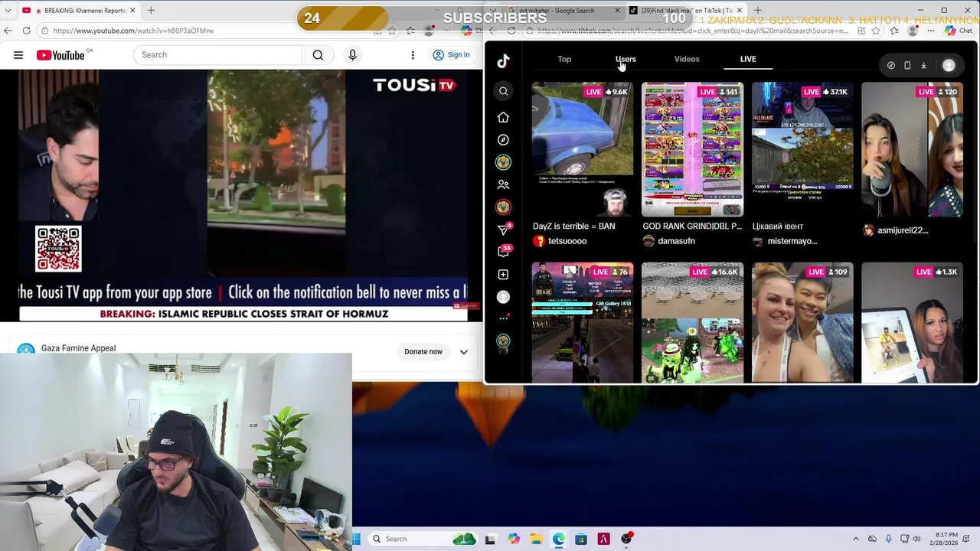Open asmijureli22... channel link
The image size is (980, 551).
(903, 230)
